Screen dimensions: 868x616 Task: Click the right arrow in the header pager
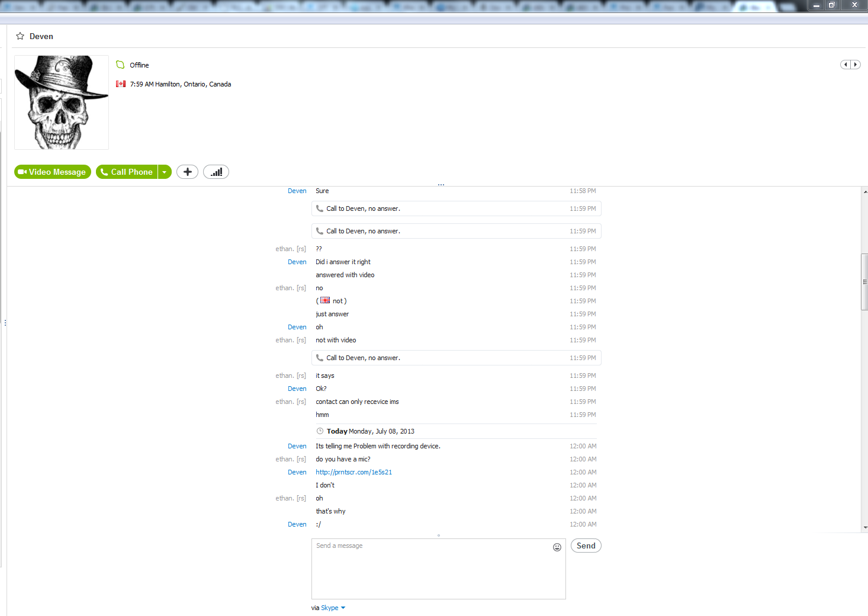click(856, 65)
